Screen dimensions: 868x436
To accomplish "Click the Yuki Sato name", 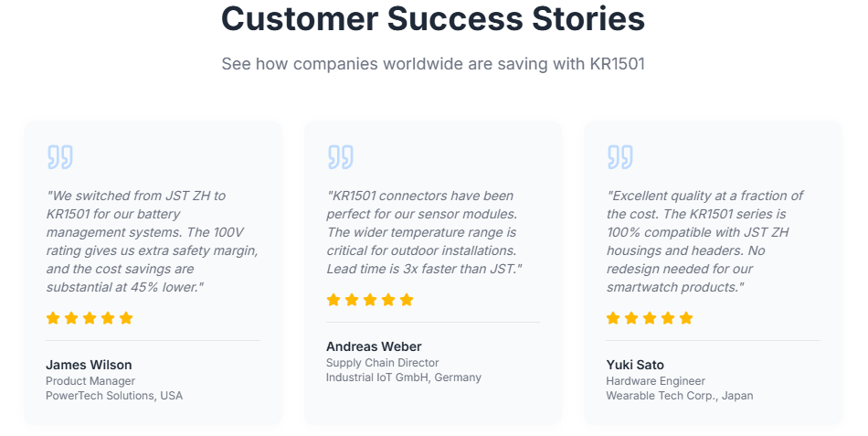I will point(635,365).
